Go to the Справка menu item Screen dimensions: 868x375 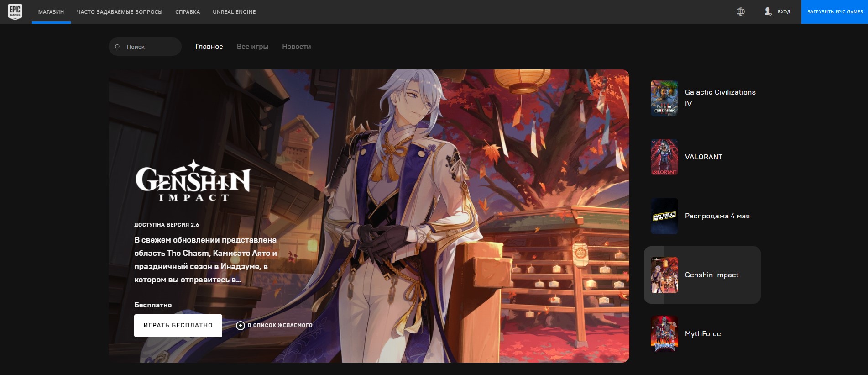tap(188, 12)
